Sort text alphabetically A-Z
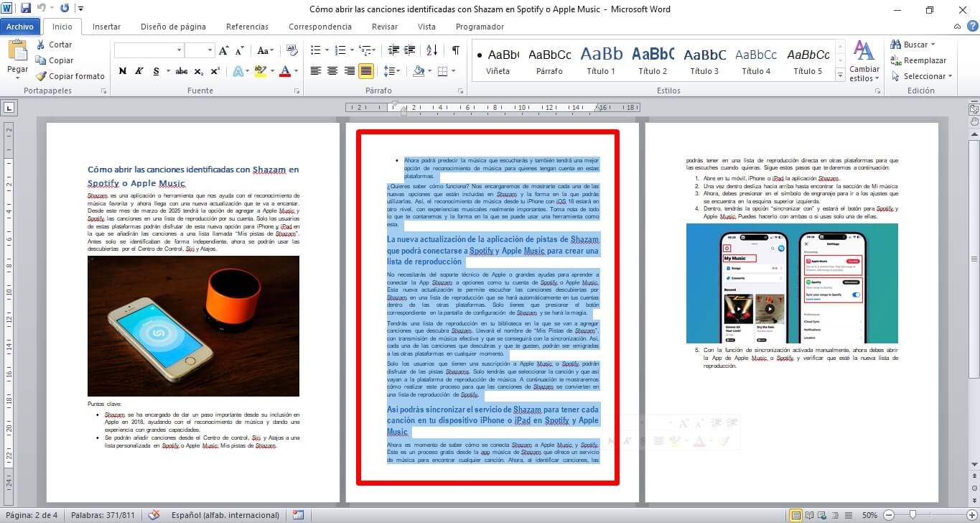 [x=432, y=50]
